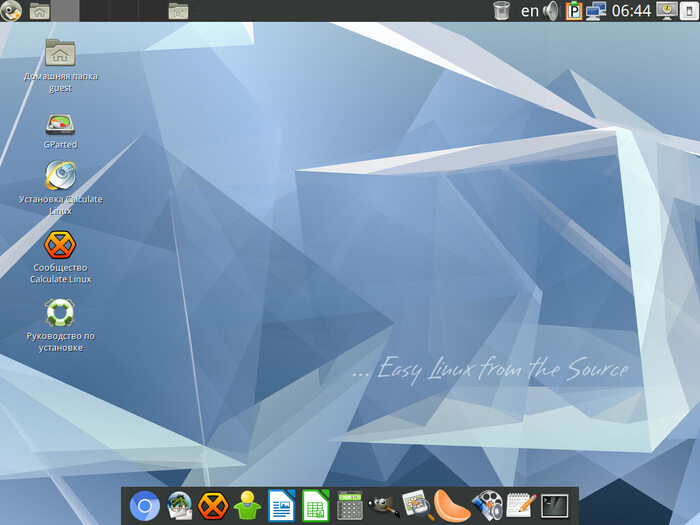Viewport: 700px width, 525px height.
Task: Open the home folder launcher in top panel
Action: (x=39, y=11)
